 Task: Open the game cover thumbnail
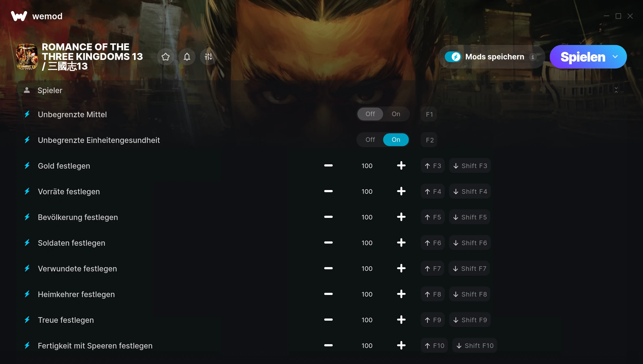[x=27, y=57]
